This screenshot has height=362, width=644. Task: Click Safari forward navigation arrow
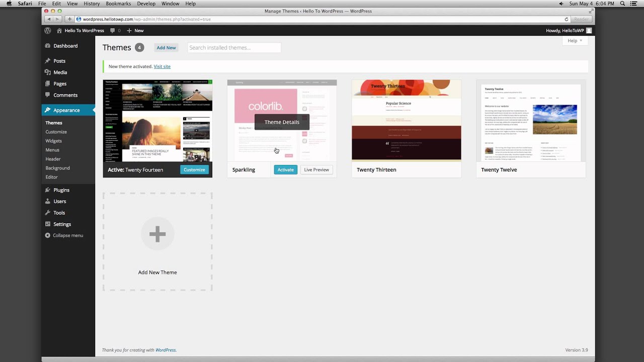tap(57, 19)
